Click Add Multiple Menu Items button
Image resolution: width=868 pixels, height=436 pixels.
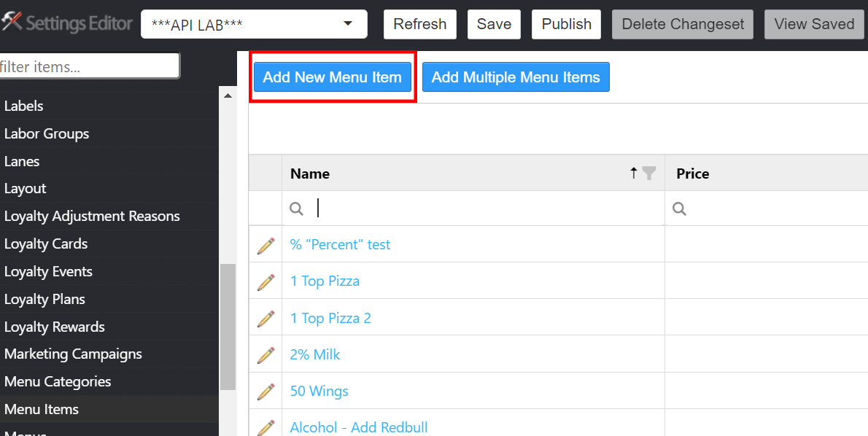(516, 77)
